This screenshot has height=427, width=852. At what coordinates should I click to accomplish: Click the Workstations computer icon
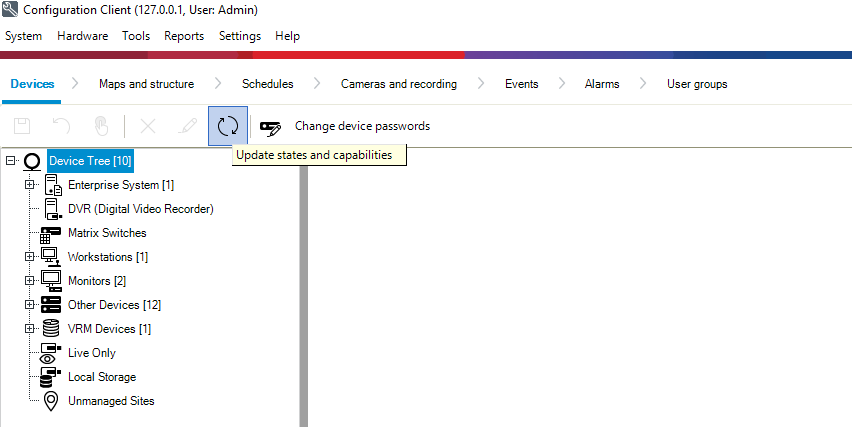[x=51, y=257]
